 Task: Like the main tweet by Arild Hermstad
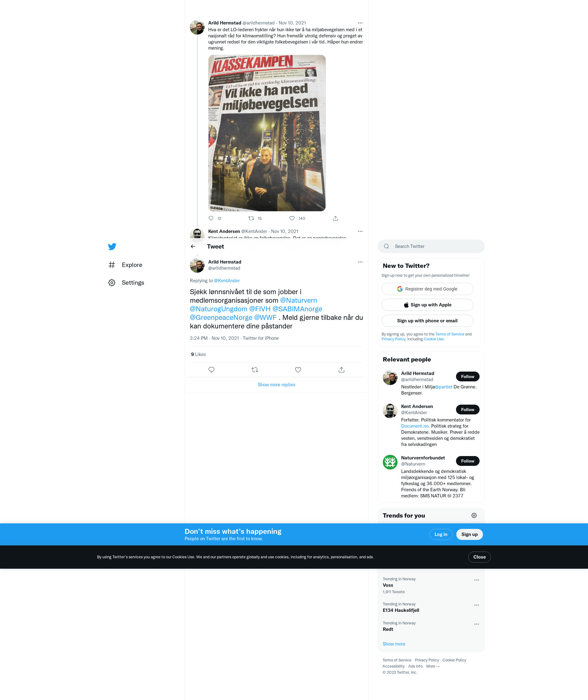(x=298, y=370)
